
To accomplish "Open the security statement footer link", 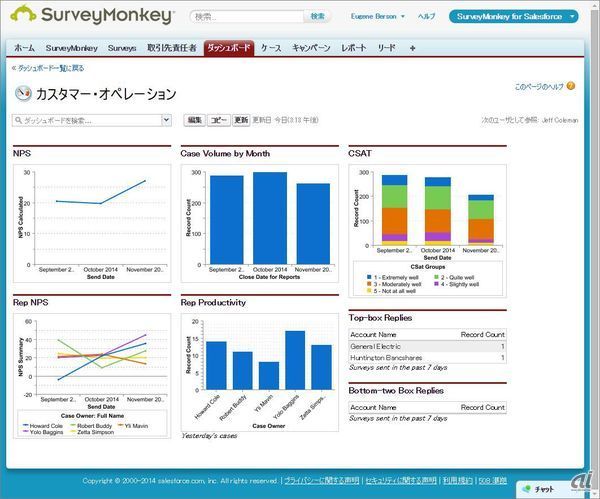I will pyautogui.click(x=401, y=481).
